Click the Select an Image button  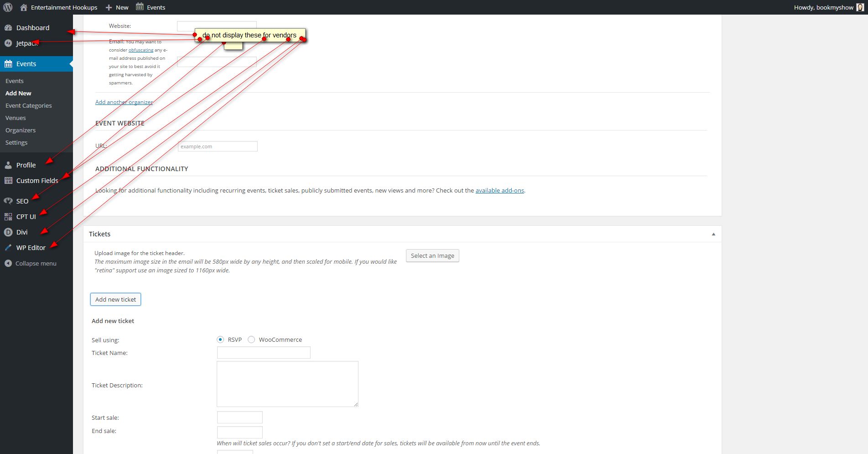432,256
